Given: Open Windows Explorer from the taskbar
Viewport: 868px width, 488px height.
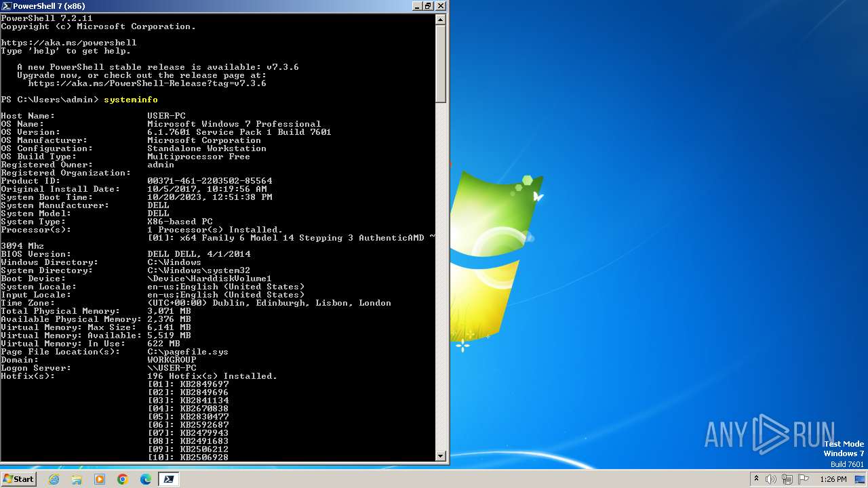Looking at the screenshot, I should (x=77, y=479).
